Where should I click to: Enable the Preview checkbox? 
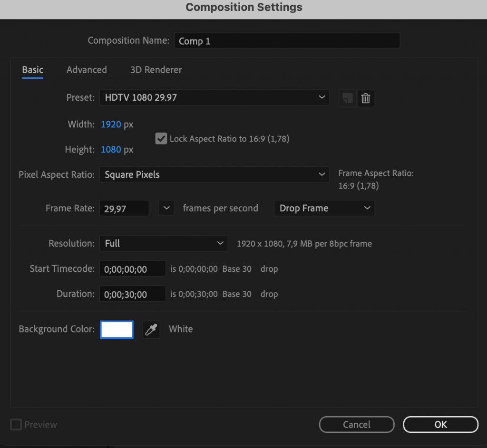(x=16, y=424)
